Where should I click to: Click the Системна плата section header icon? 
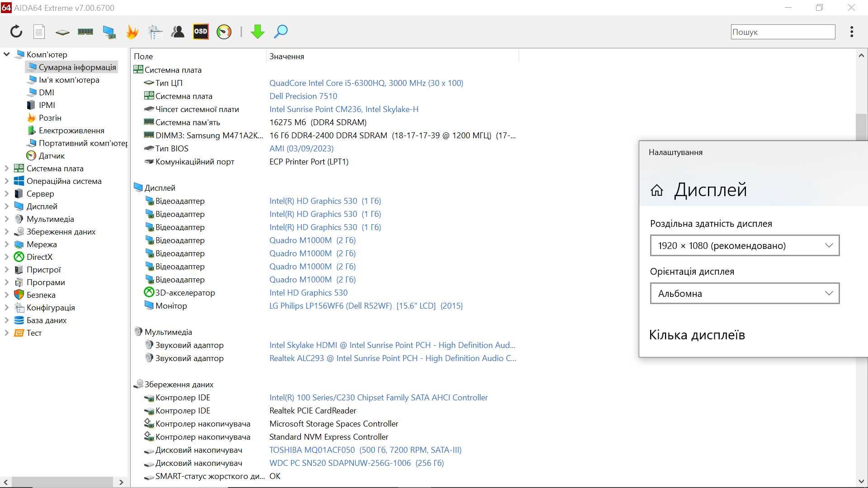tap(138, 70)
